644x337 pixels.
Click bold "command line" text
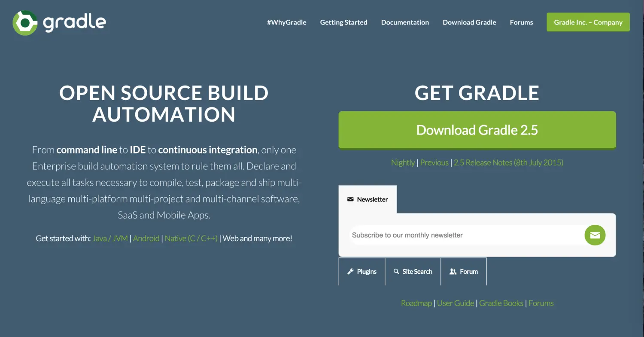coord(87,150)
